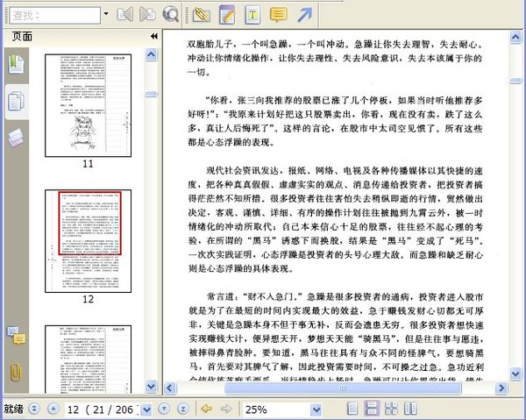Select the partially visible page 13 thumbnail

(x=89, y=359)
